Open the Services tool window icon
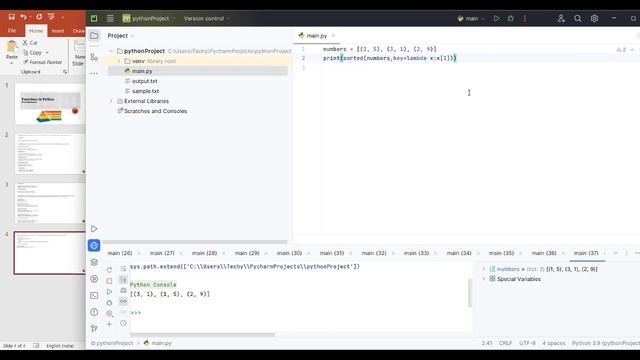 tap(94, 279)
